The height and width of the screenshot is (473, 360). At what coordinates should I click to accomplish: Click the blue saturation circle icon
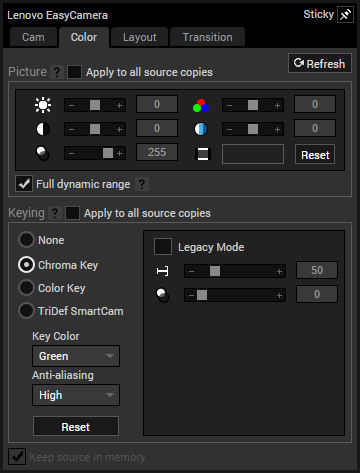201,129
